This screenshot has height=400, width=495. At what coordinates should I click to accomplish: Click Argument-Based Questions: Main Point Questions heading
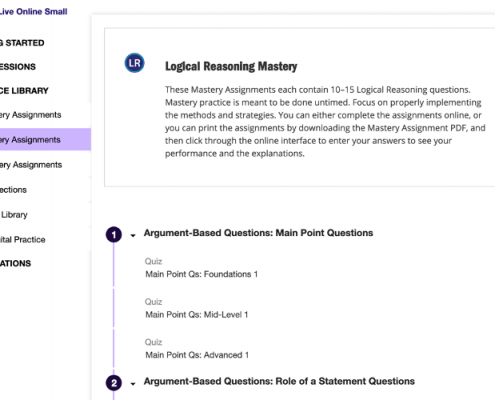(x=258, y=233)
